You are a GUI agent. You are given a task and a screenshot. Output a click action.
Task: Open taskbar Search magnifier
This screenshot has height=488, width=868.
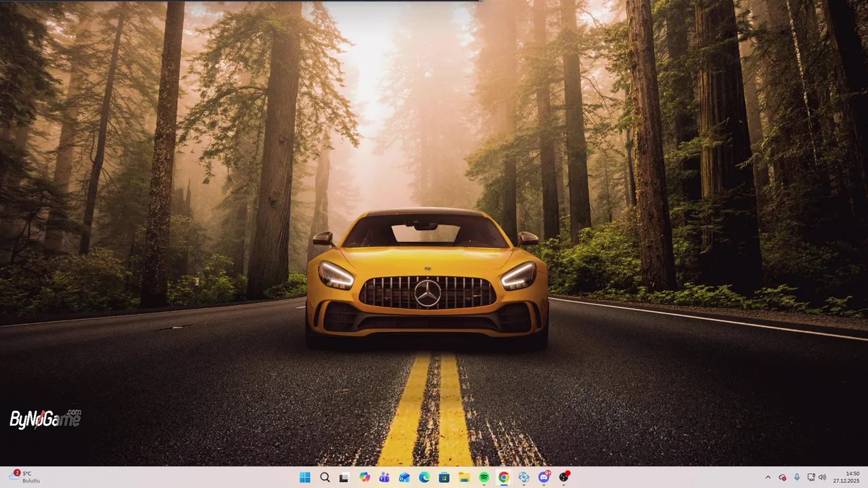(325, 477)
